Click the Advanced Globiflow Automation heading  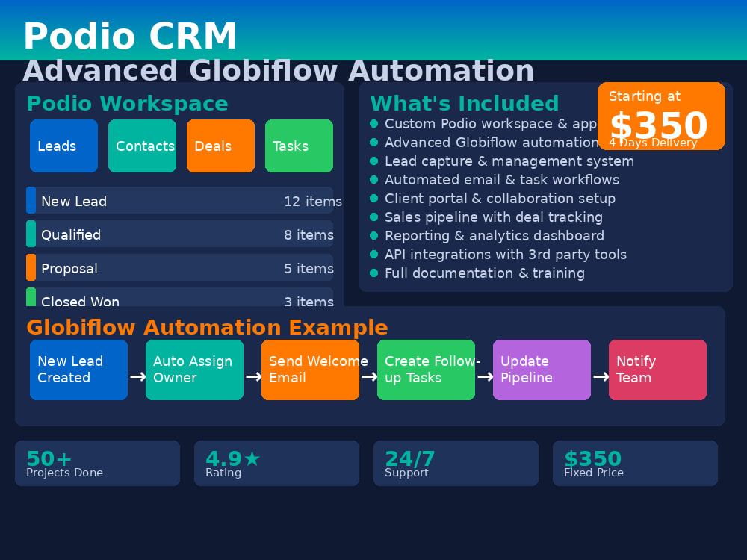[x=278, y=70]
